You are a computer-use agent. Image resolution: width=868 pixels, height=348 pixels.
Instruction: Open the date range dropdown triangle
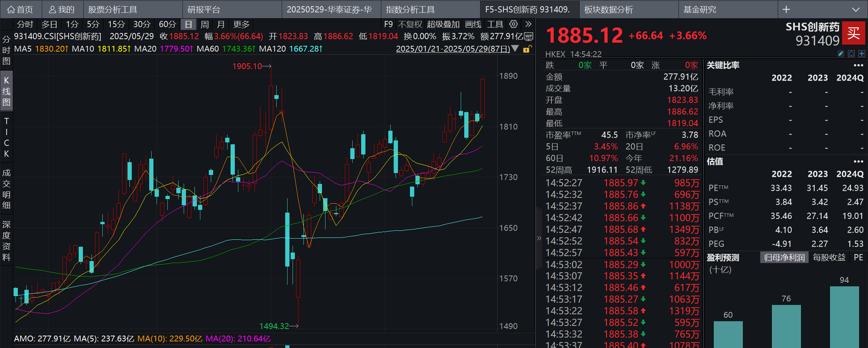coord(515,49)
